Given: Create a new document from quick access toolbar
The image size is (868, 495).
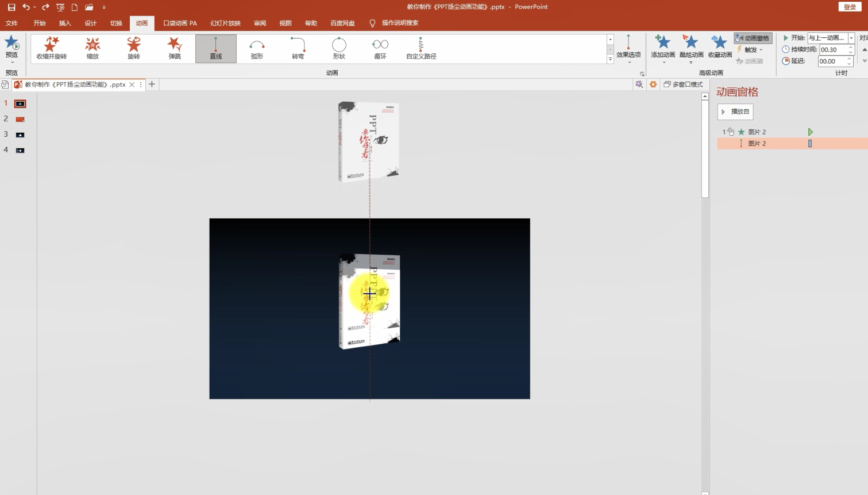Looking at the screenshot, I should point(75,7).
